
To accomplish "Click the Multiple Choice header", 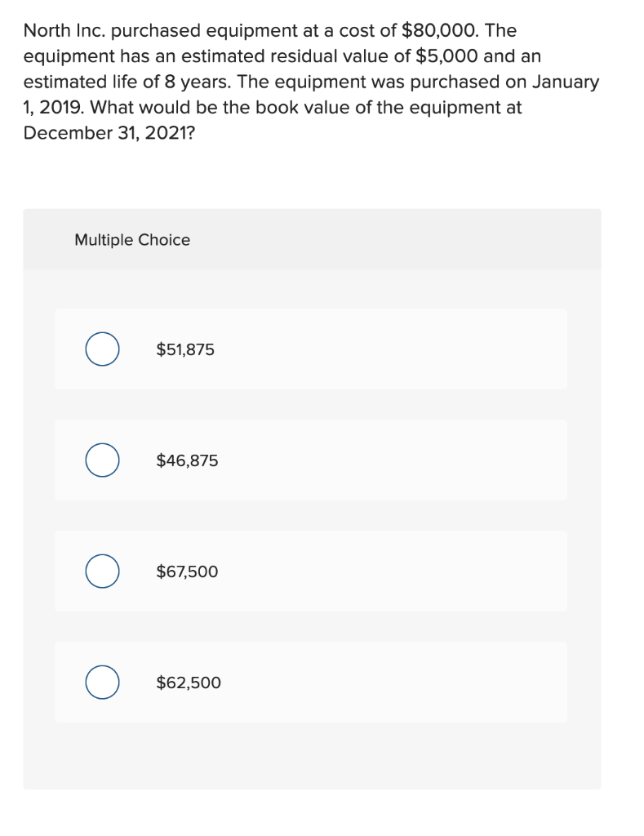I will 132,239.
